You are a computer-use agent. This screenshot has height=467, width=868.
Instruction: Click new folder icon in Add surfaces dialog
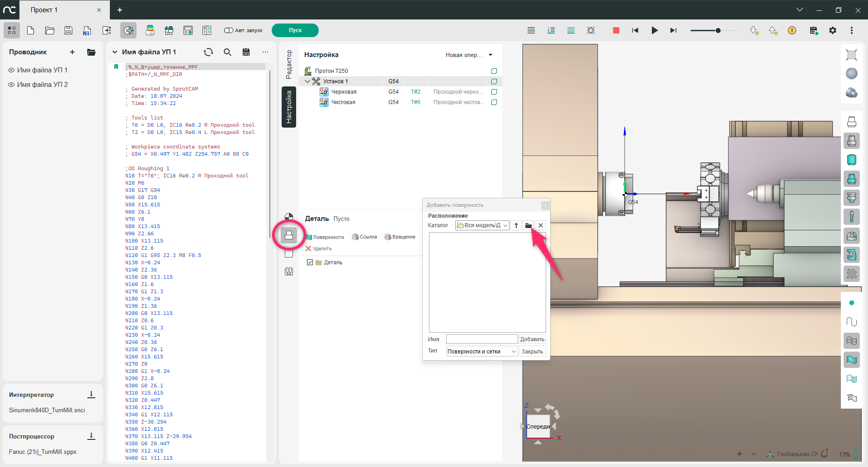tap(528, 225)
